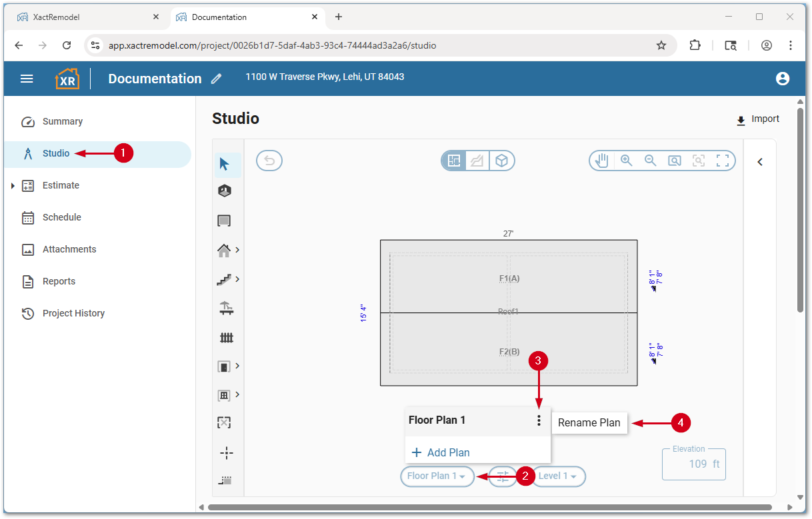Toggle the 3D cube view

click(x=502, y=161)
